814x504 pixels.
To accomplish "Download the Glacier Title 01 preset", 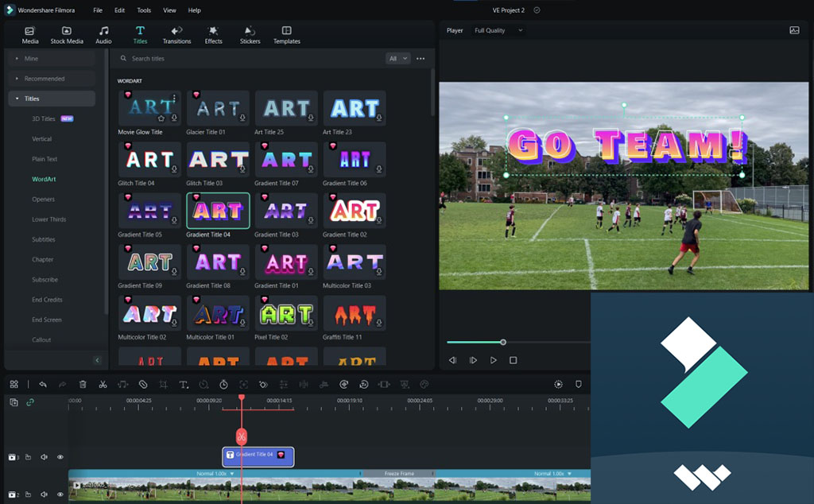I will pos(242,118).
